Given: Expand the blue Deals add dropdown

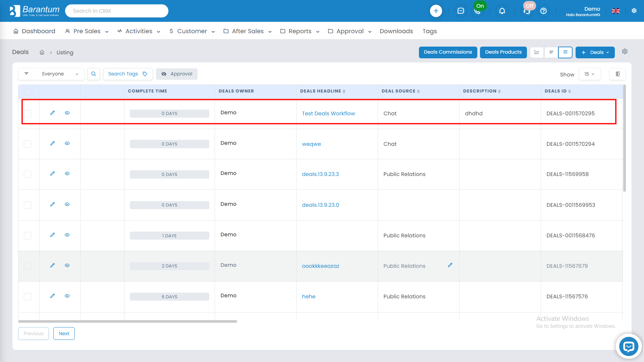Looking at the screenshot, I should (595, 52).
